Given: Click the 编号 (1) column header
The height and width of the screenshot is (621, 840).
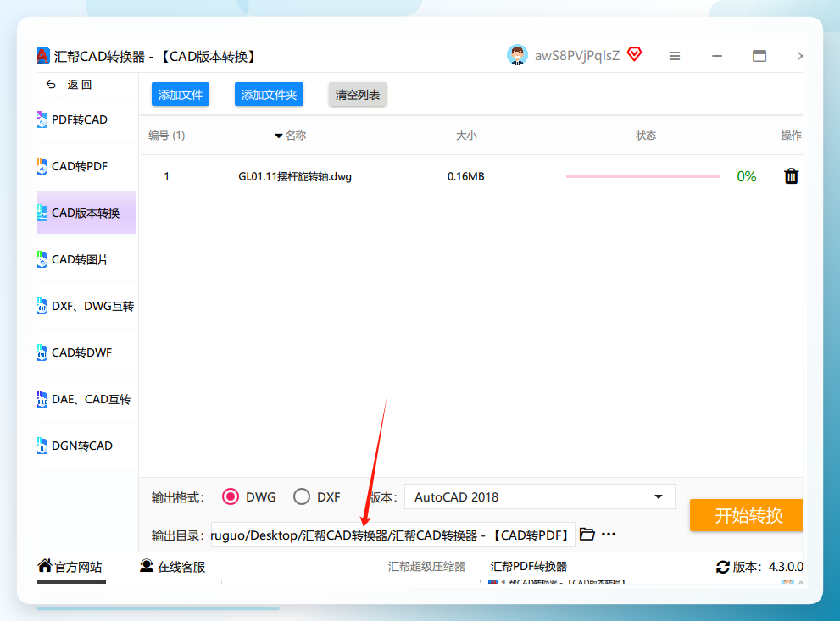Looking at the screenshot, I should [x=167, y=136].
